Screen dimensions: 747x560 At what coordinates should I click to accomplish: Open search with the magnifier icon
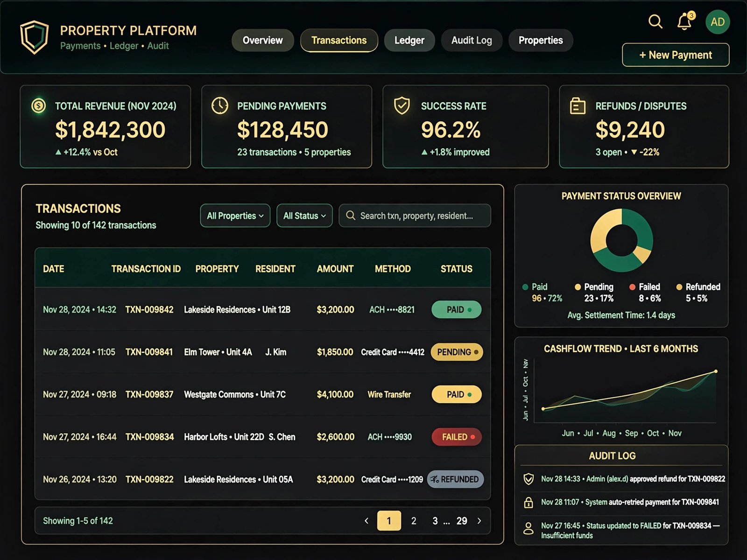(x=655, y=21)
